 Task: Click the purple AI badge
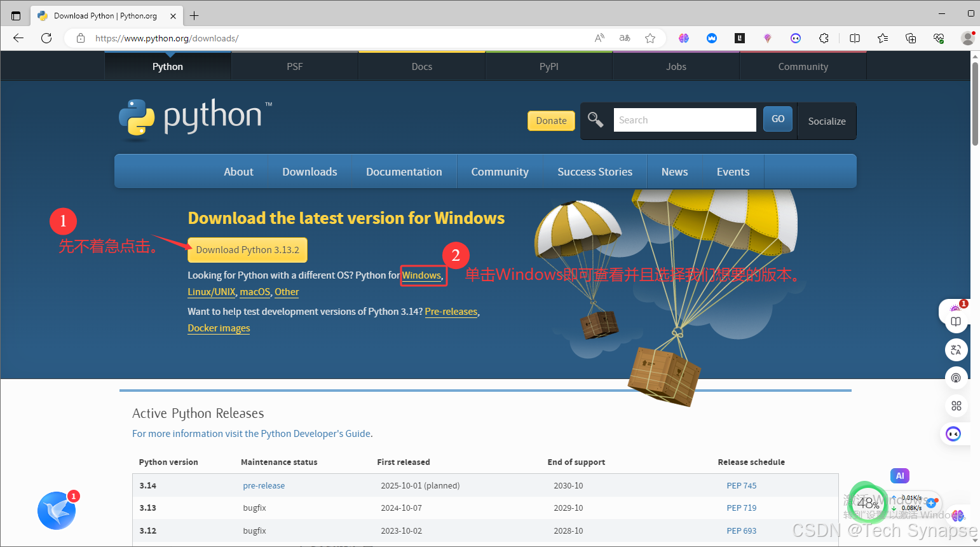[x=900, y=476]
